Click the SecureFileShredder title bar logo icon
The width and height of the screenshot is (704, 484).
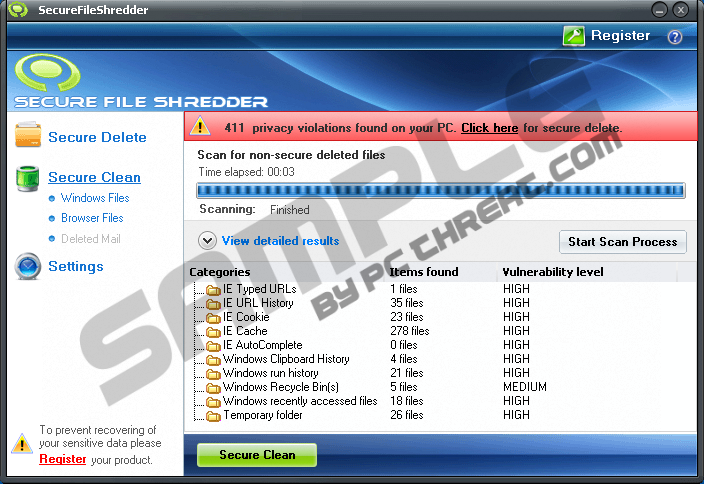click(18, 9)
